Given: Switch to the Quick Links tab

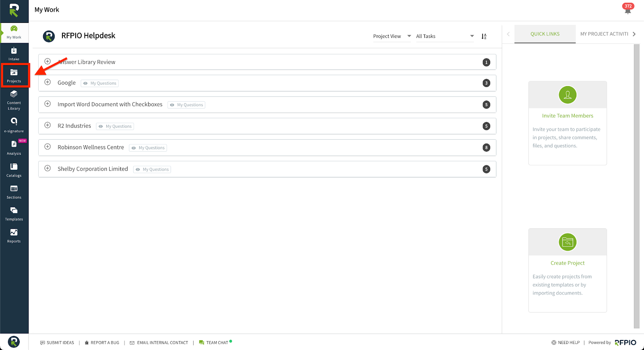Looking at the screenshot, I should [x=545, y=34].
